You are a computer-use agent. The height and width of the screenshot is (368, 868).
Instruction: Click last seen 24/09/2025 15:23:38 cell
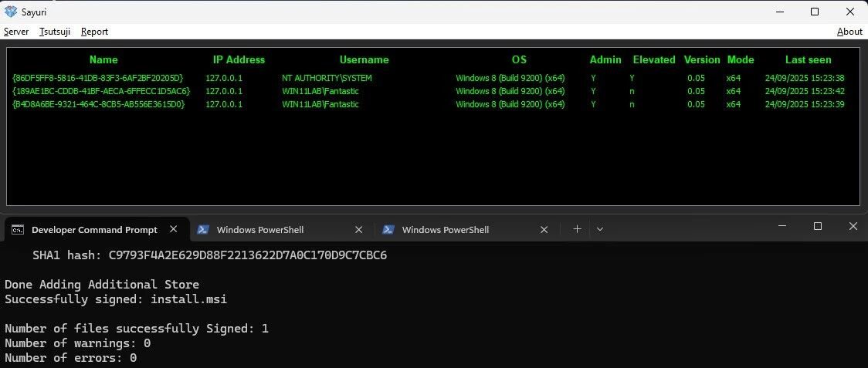(805, 78)
